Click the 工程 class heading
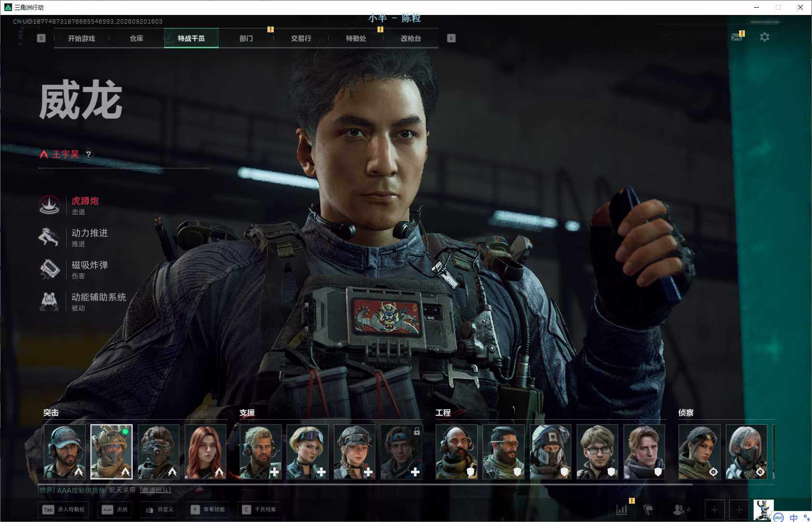The width and height of the screenshot is (812, 522). (x=443, y=412)
